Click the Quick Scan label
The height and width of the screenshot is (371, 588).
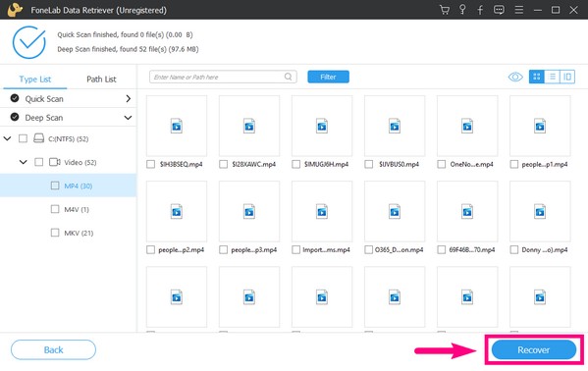coord(44,99)
